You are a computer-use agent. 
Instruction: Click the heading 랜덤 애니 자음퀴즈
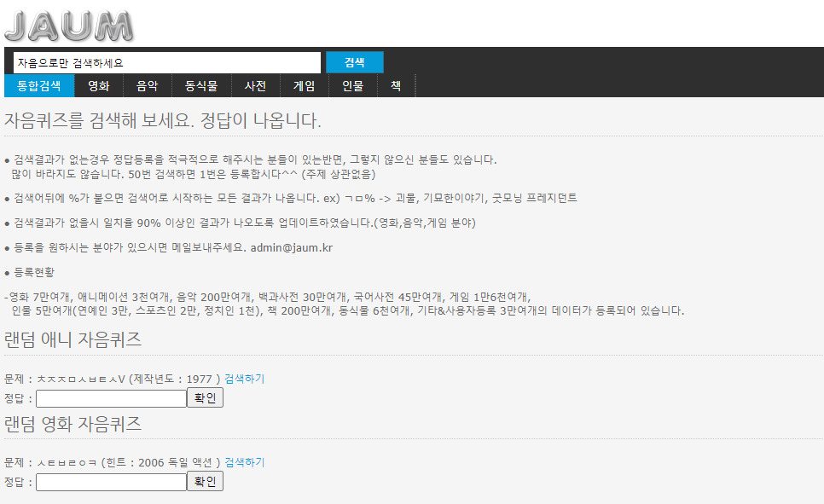(x=73, y=339)
